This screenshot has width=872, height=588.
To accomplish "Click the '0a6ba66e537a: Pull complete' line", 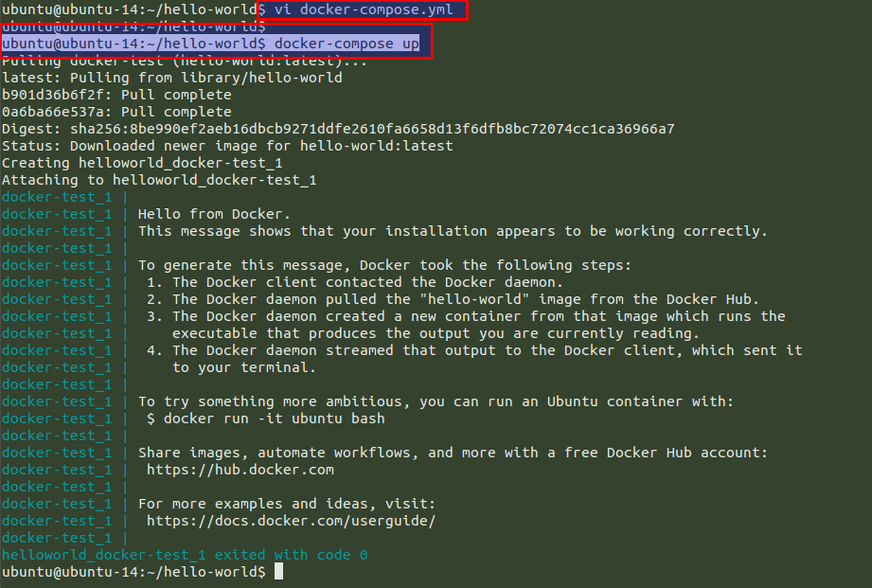I will [116, 112].
